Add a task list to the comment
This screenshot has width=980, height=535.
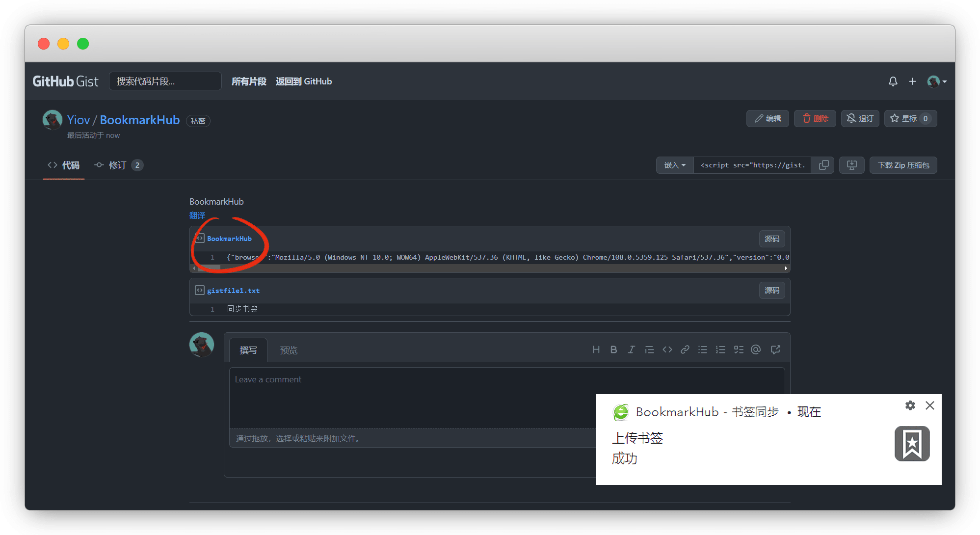point(738,350)
